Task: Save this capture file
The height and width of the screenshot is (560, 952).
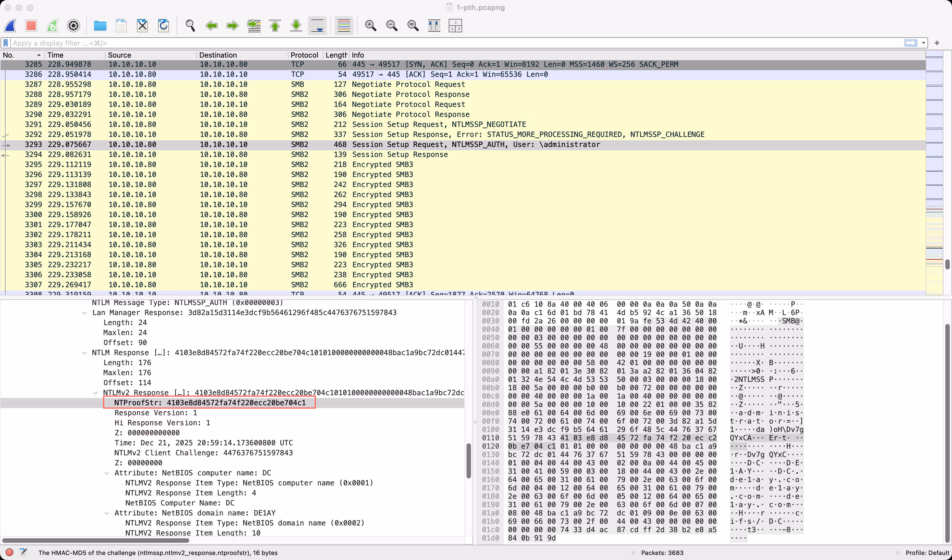Action: coord(121,26)
